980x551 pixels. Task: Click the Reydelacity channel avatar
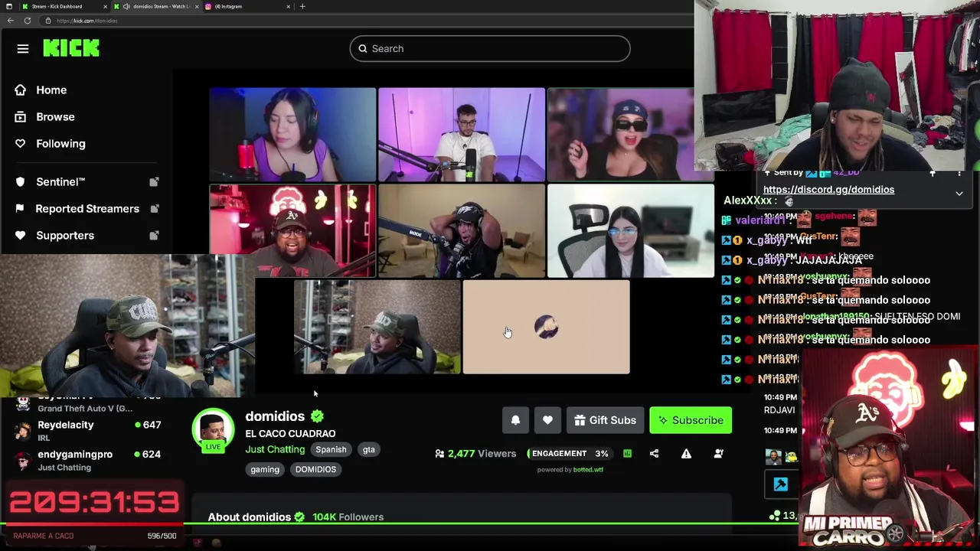tap(23, 431)
